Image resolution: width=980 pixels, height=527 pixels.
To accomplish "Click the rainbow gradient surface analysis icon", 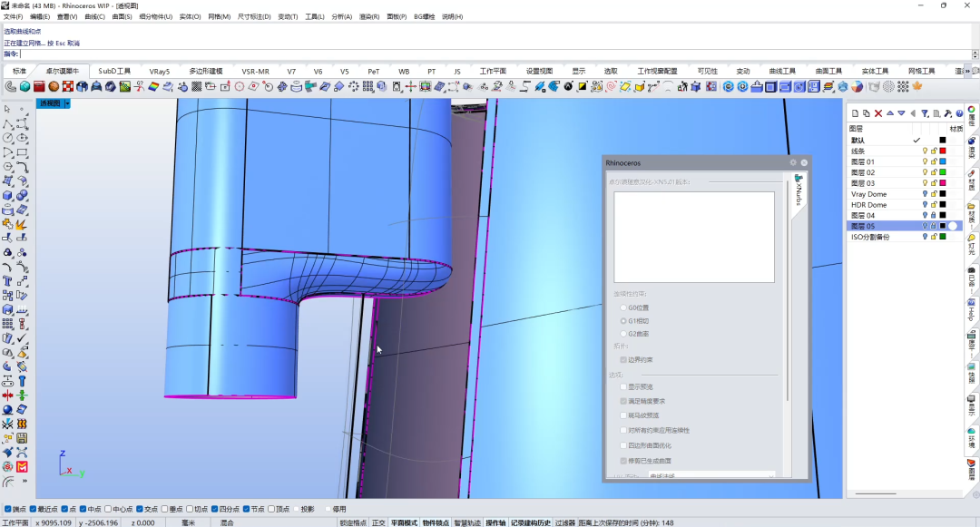I will click(153, 87).
